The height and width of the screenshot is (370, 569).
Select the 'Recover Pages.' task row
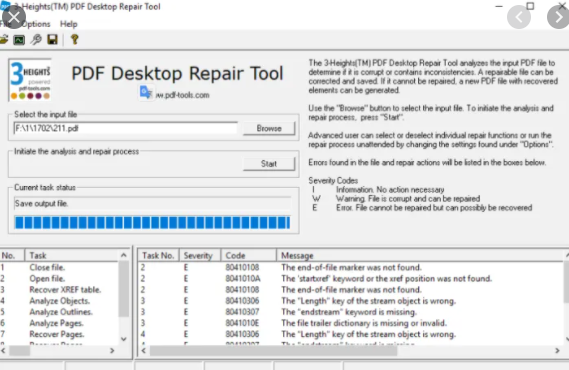60,334
